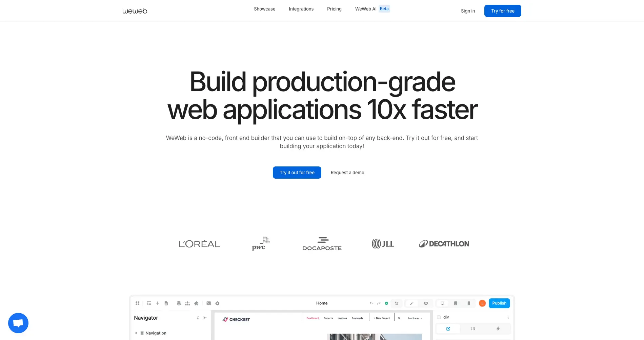Screen dimensions: 644x340
Task: Go to the Pricing page
Action: [x=334, y=9]
